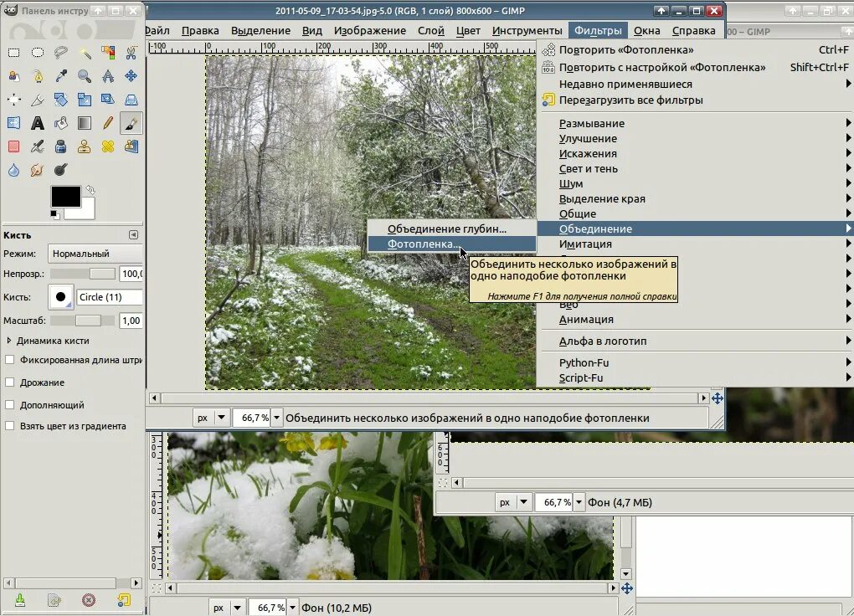This screenshot has height=616, width=854.
Task: Select the Eraser tool
Action: [13, 146]
